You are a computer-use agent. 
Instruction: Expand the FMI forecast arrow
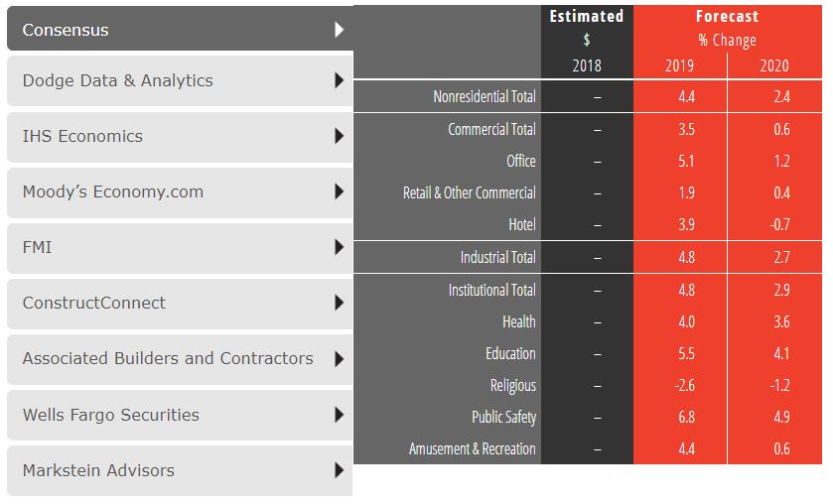(x=340, y=247)
